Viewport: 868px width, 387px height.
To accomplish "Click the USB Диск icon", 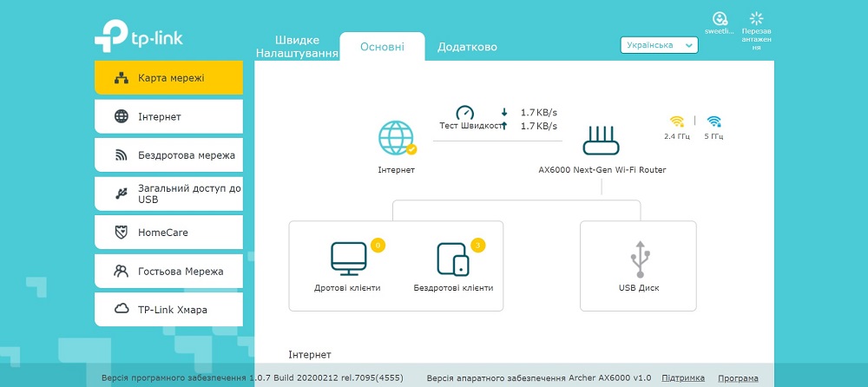I will click(x=640, y=259).
